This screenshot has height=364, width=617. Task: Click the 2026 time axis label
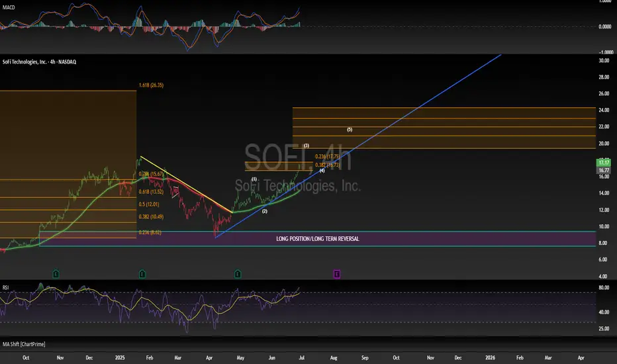[x=491, y=357]
